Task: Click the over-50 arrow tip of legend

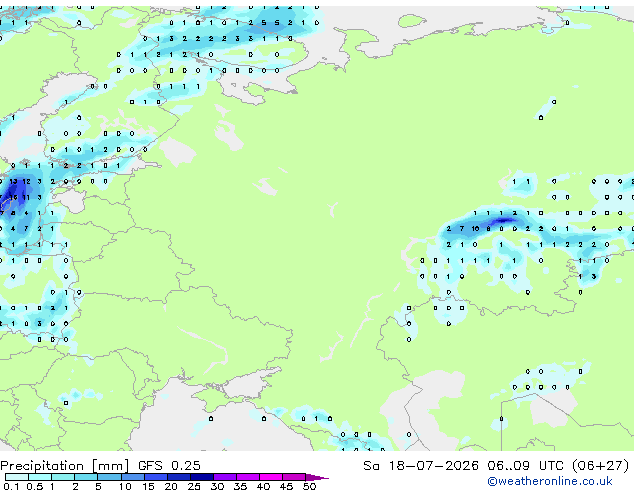Action: (x=317, y=477)
